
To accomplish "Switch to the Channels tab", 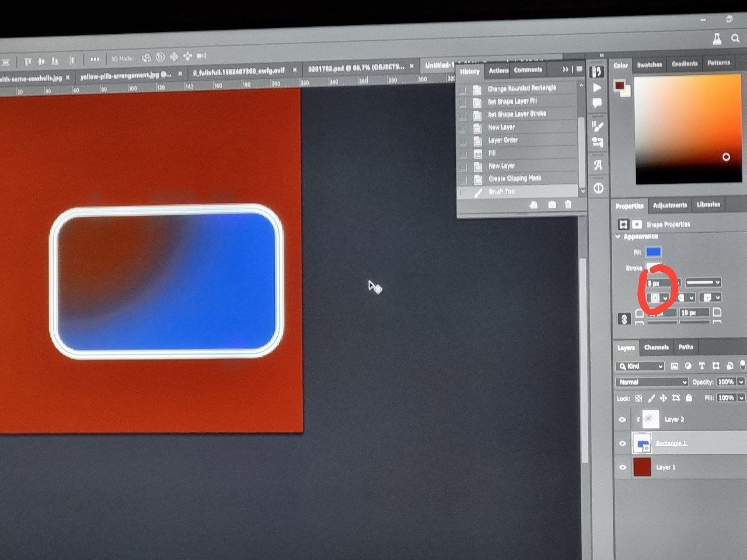I will click(x=656, y=347).
